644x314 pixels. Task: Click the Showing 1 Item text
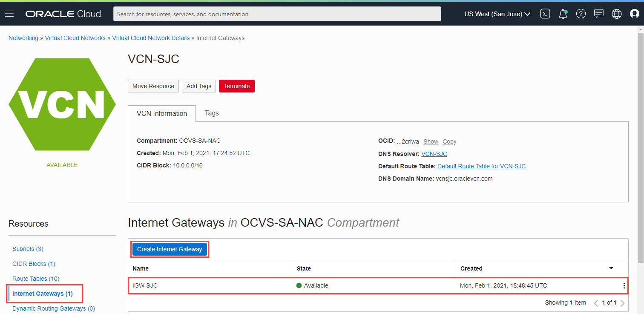click(566, 303)
